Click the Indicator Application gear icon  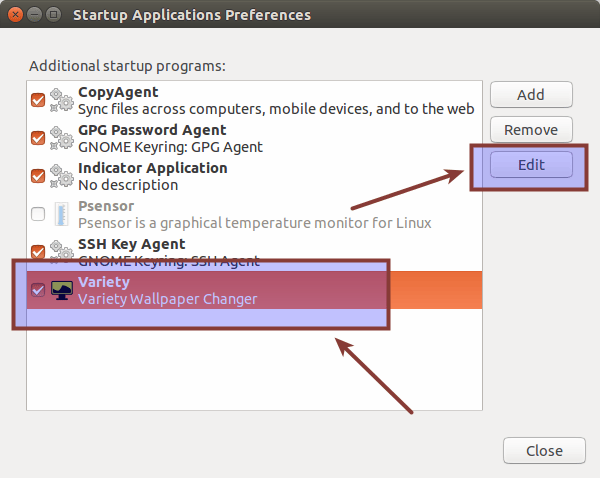point(62,175)
